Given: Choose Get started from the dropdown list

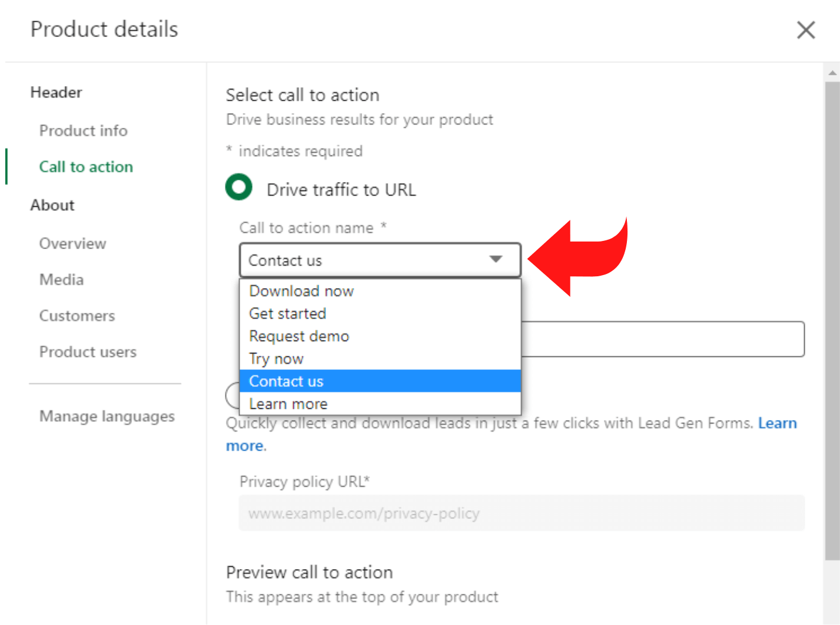Looking at the screenshot, I should [287, 313].
